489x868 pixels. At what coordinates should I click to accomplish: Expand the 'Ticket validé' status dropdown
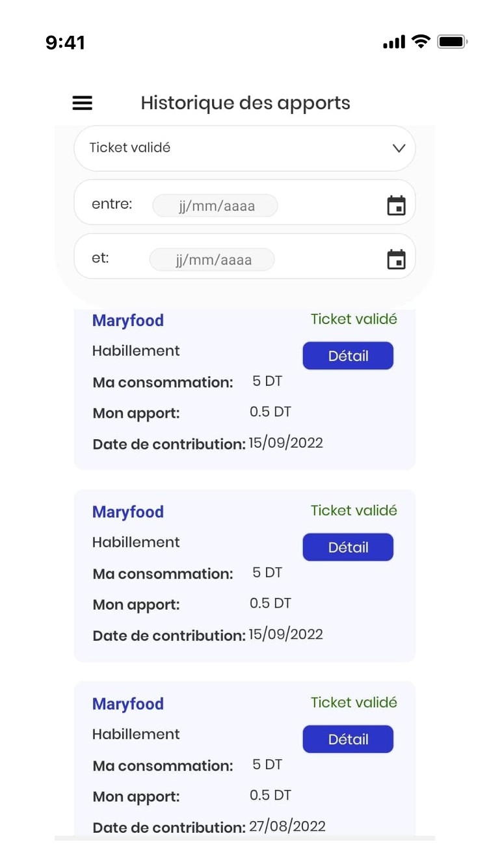(244, 148)
